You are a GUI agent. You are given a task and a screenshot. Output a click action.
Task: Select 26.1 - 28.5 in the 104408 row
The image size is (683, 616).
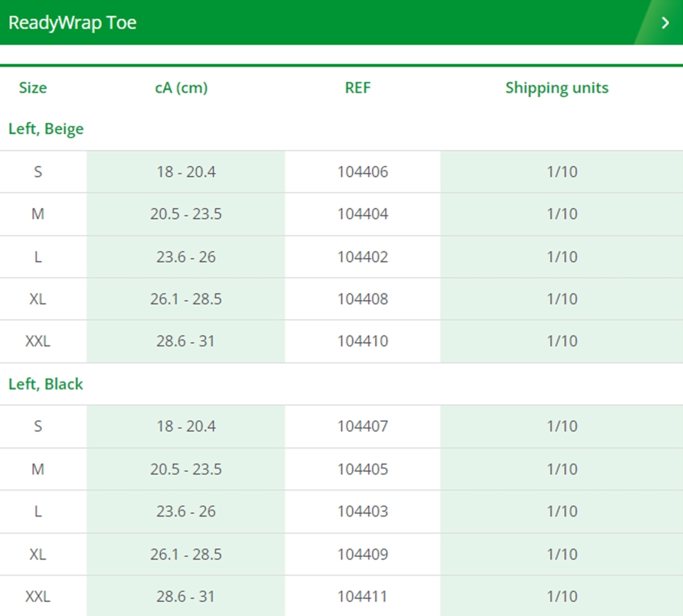186,299
